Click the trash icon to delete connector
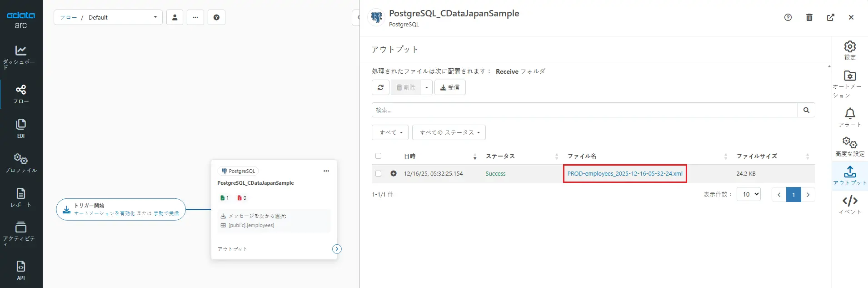This screenshot has width=868, height=288. tap(809, 17)
